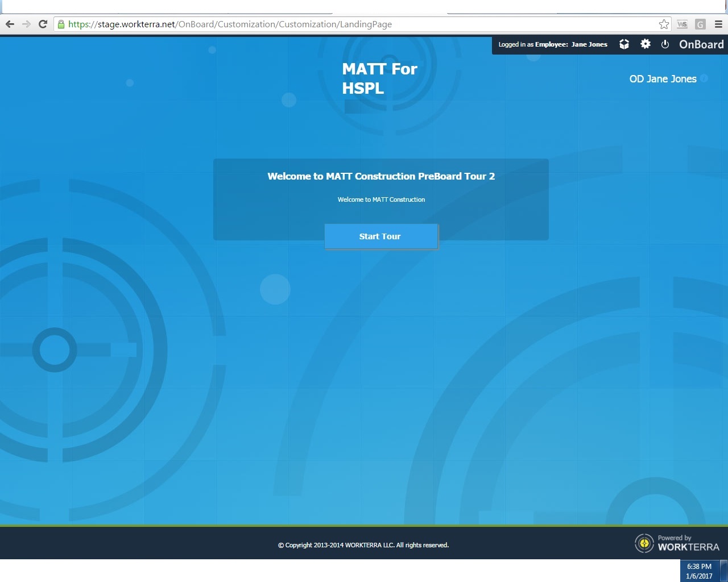The width and height of the screenshot is (728, 582).
Task: Click the browser forward arrow
Action: click(26, 24)
